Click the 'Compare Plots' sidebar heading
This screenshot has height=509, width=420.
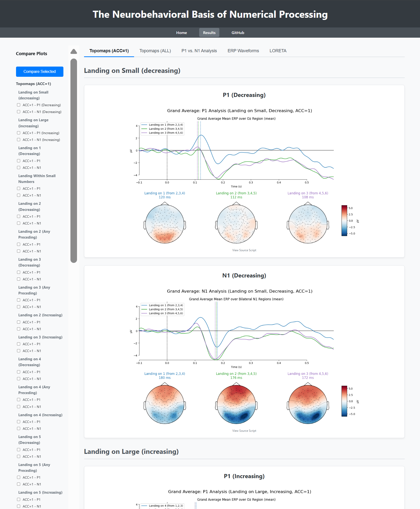(x=32, y=54)
